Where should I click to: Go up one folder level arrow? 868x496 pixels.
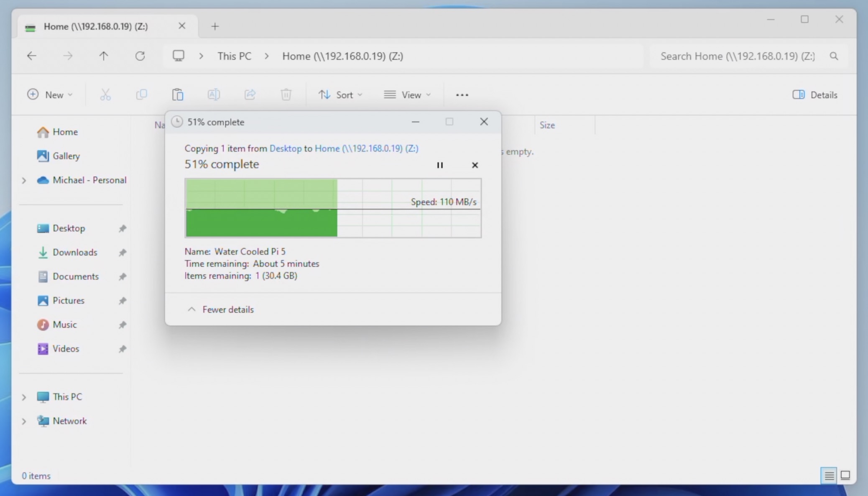coord(104,56)
